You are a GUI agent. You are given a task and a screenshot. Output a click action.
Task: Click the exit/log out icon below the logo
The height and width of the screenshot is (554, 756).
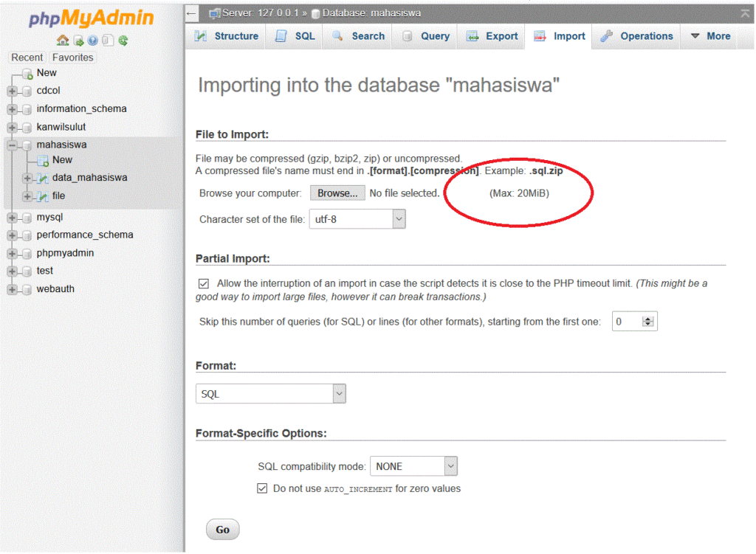coord(78,41)
